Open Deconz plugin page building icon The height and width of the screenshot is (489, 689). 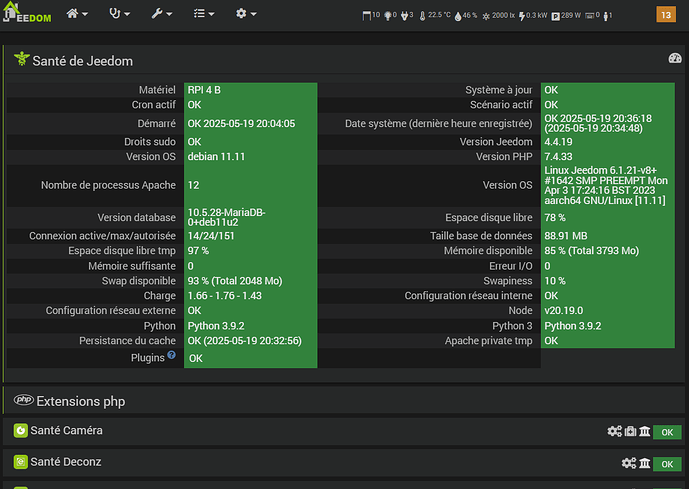click(x=645, y=463)
